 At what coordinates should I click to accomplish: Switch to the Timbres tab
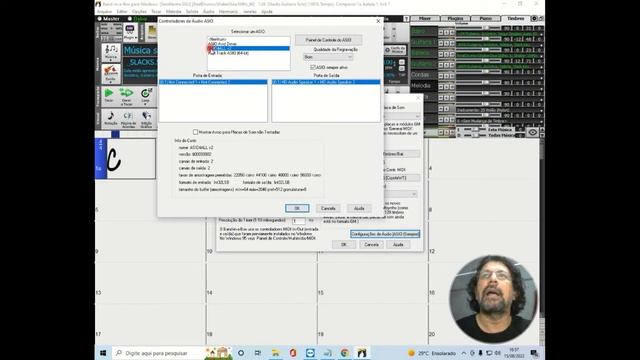tap(516, 19)
